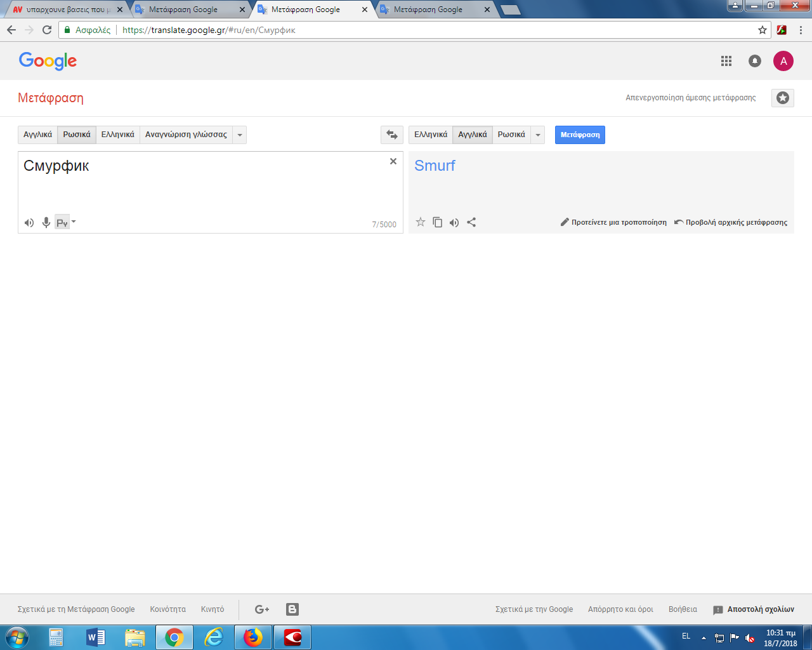Open Chrome's three-dot menu
Screen dimensions: 812x650
801,30
